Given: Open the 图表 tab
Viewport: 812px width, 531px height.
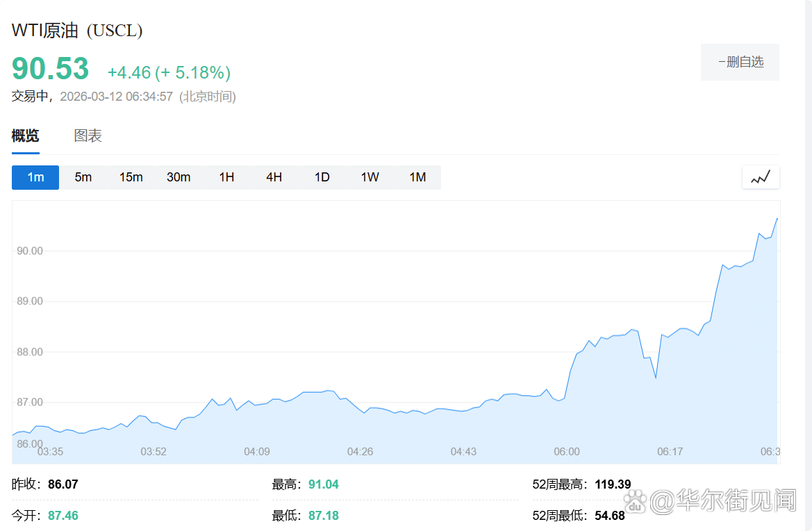Looking at the screenshot, I should coord(88,136).
